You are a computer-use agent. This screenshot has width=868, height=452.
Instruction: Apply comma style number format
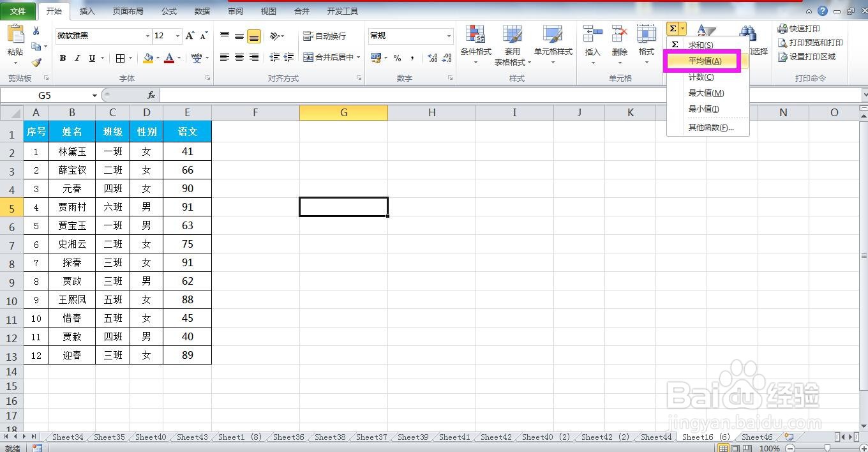[412, 58]
